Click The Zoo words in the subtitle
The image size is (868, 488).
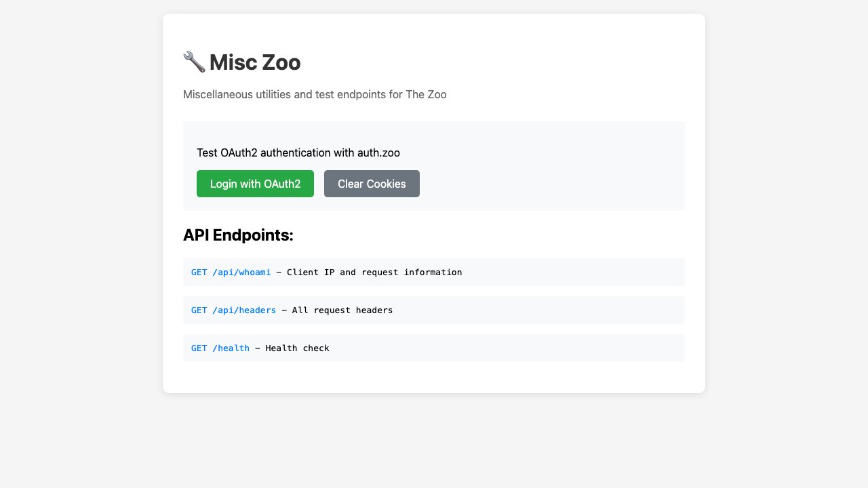(x=426, y=94)
